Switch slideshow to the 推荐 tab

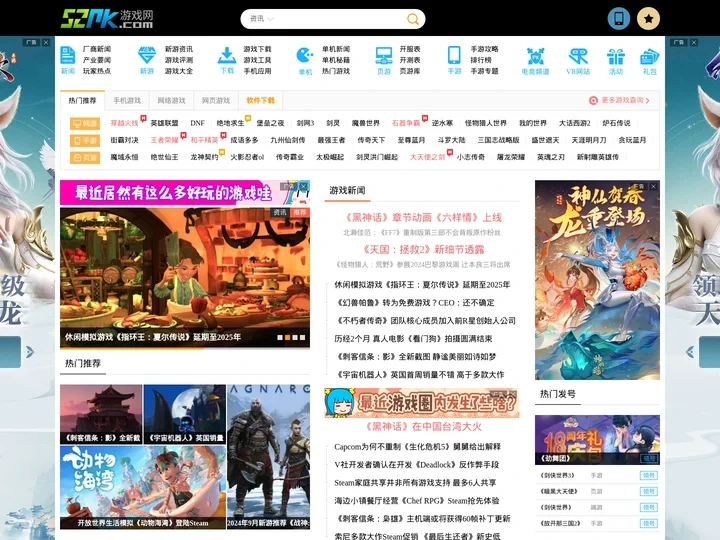[300, 212]
